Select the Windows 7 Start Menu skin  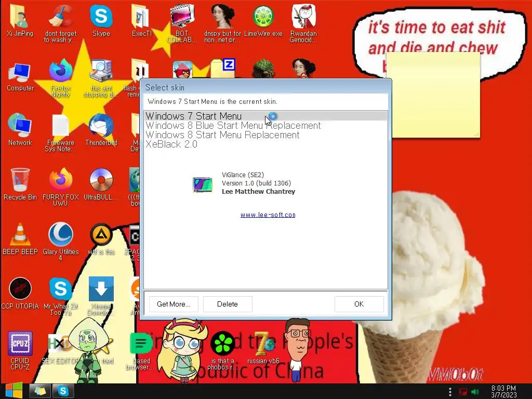(x=265, y=116)
